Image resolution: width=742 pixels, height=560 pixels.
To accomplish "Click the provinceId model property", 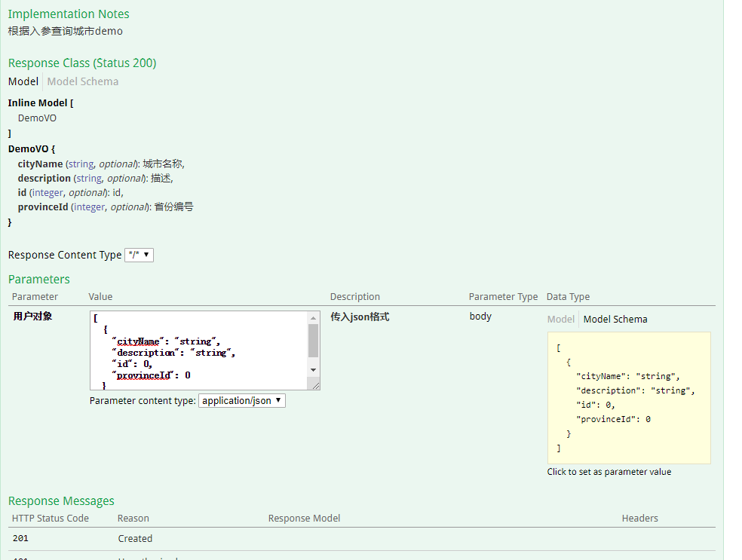I will pos(43,207).
